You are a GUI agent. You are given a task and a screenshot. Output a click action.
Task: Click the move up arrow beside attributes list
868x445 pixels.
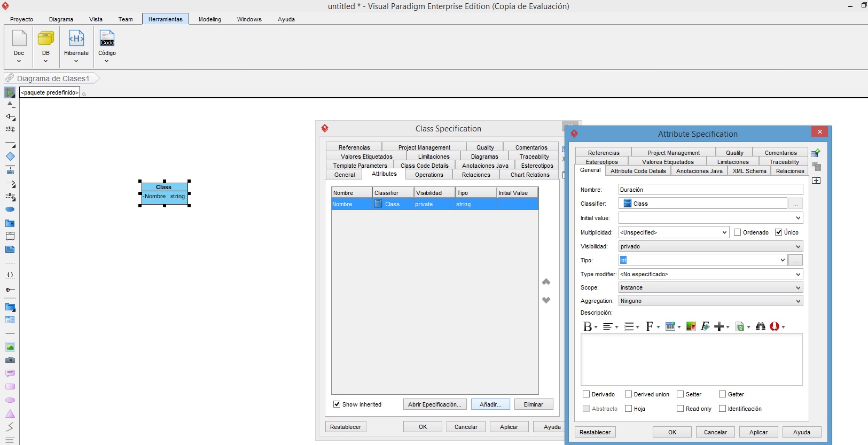pos(546,282)
